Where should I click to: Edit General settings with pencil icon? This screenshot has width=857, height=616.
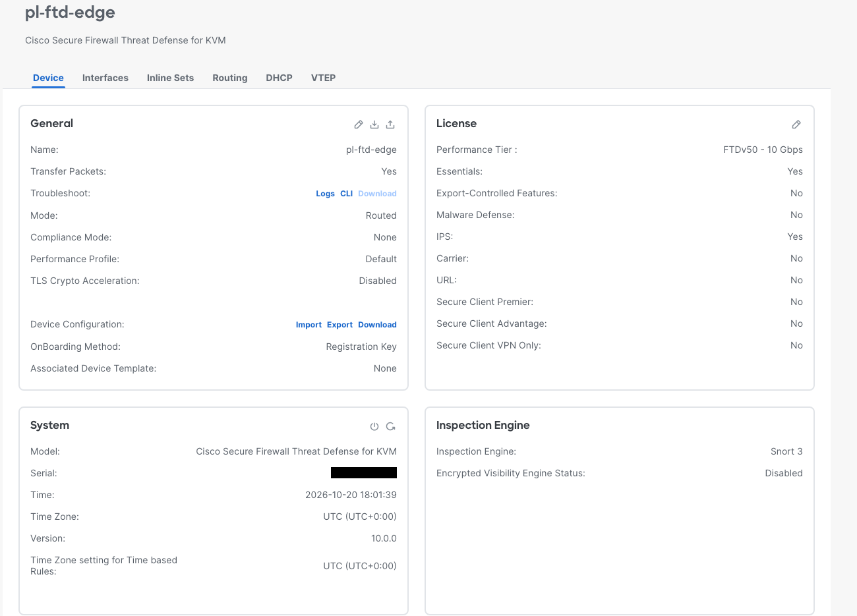click(x=359, y=125)
